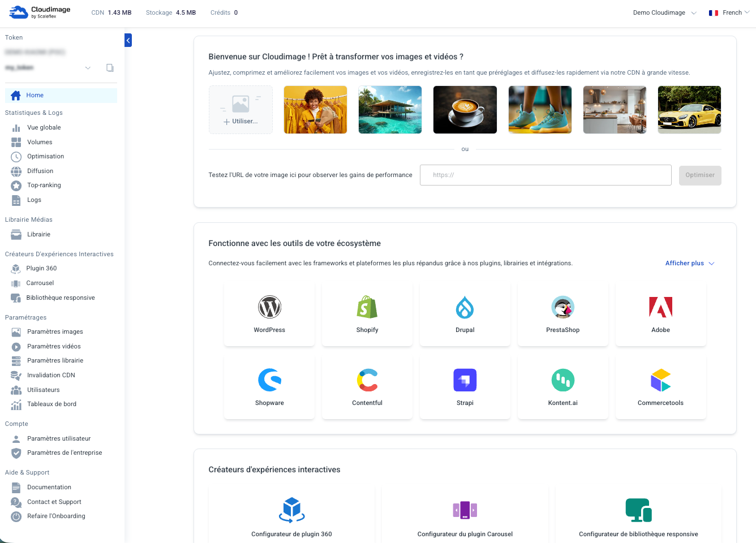
Task: Click the Logs document icon
Action: pos(16,200)
